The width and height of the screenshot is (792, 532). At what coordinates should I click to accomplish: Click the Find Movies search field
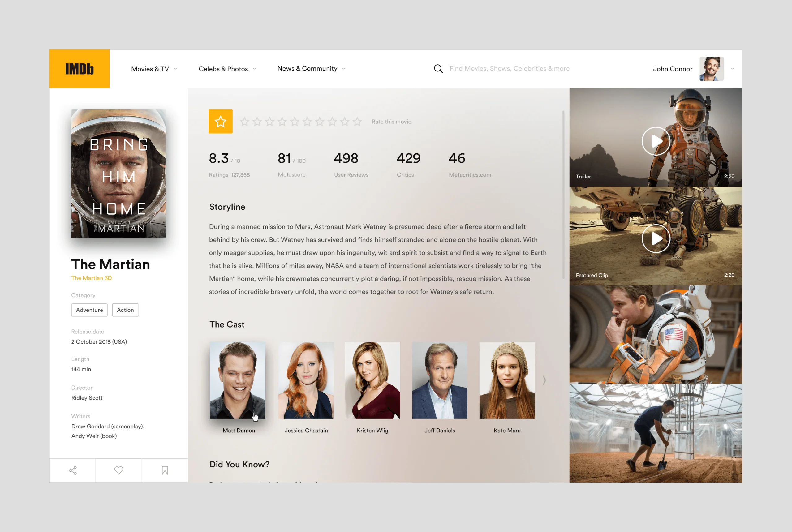tap(509, 69)
